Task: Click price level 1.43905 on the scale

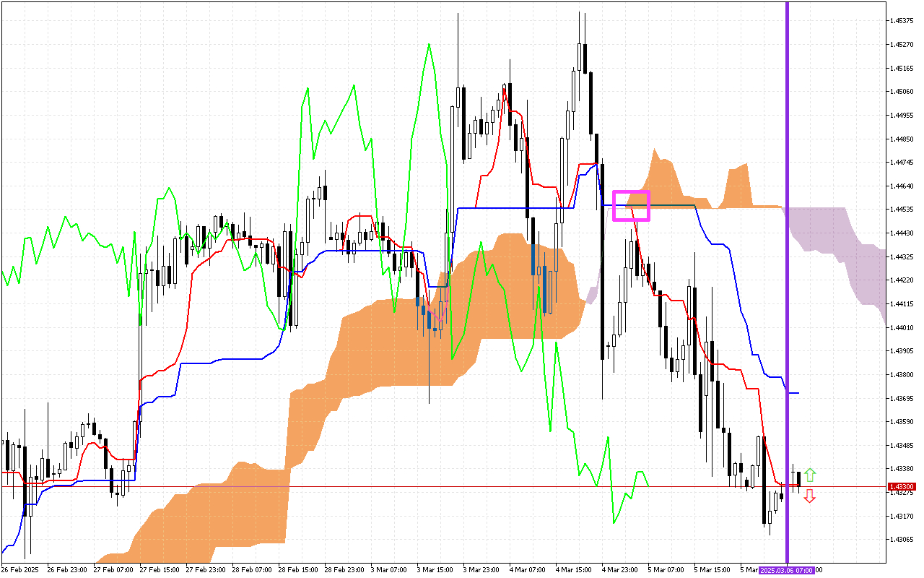Action: tap(902, 351)
